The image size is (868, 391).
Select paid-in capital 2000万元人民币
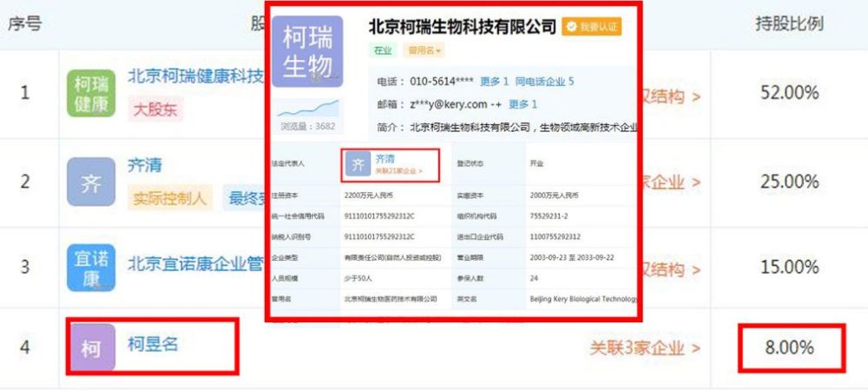coord(555,195)
